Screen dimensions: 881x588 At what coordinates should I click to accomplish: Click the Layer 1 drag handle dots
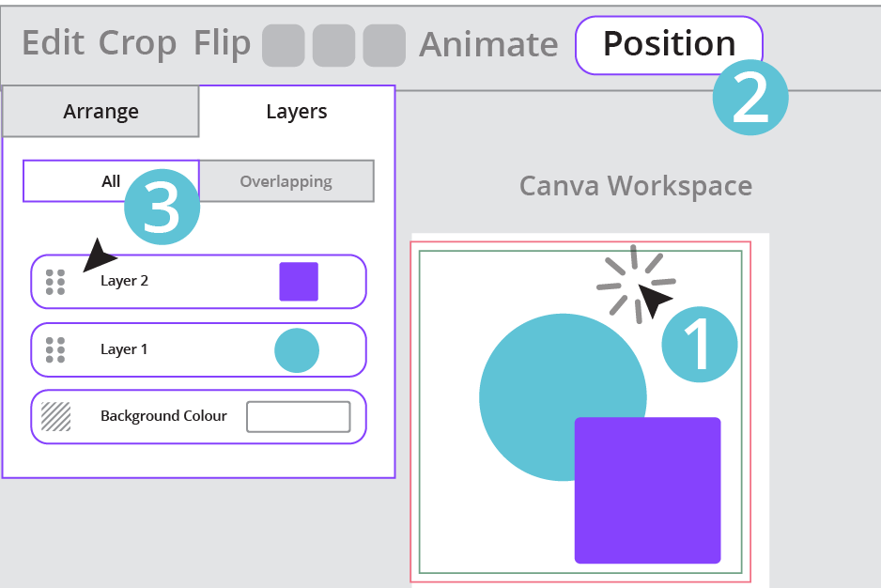[55, 349]
